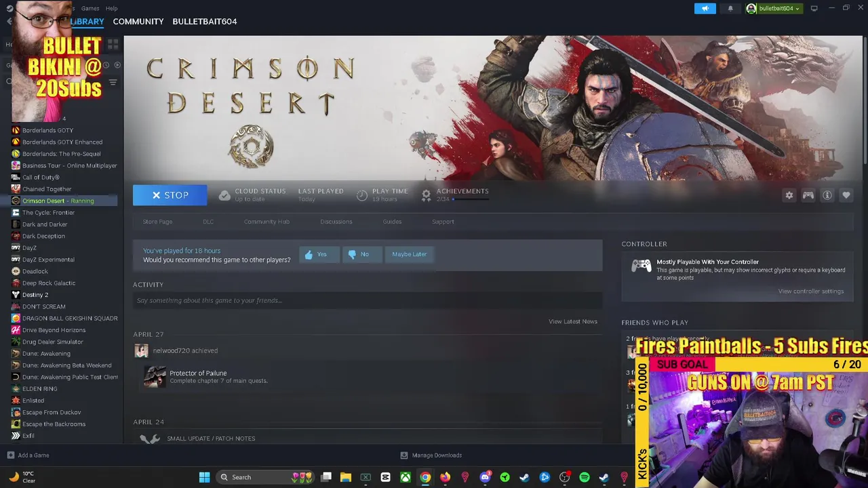868x488 pixels.
Task: Click the thumbs up Yes button
Action: tap(319, 254)
